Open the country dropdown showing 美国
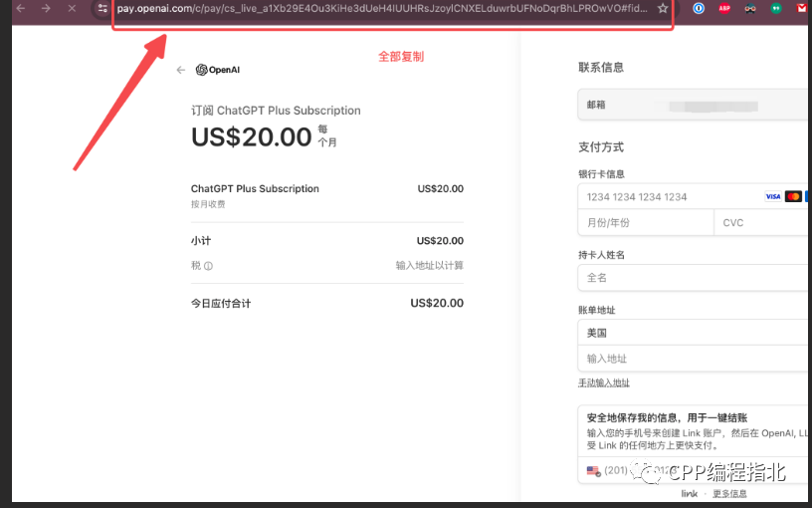812x508 pixels. 693,333
